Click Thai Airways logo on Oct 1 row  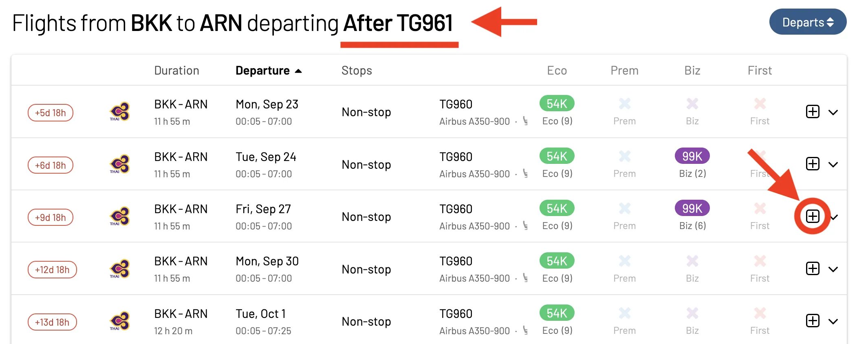point(119,321)
